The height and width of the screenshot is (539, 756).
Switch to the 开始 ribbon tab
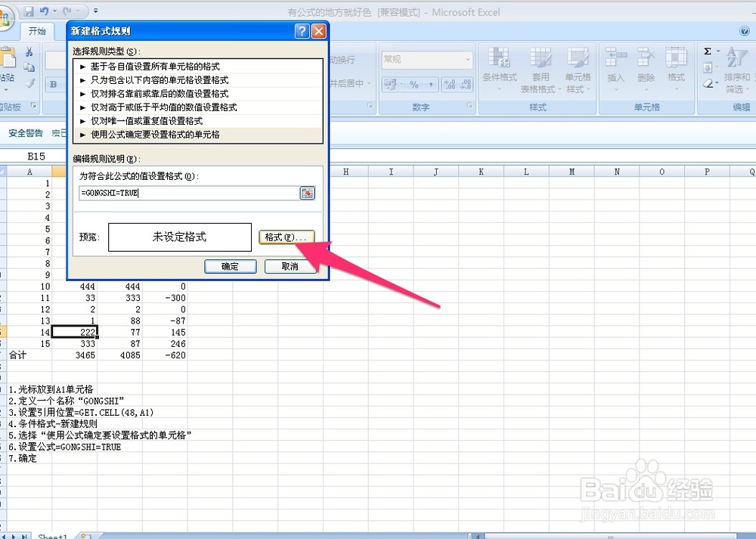[x=36, y=31]
